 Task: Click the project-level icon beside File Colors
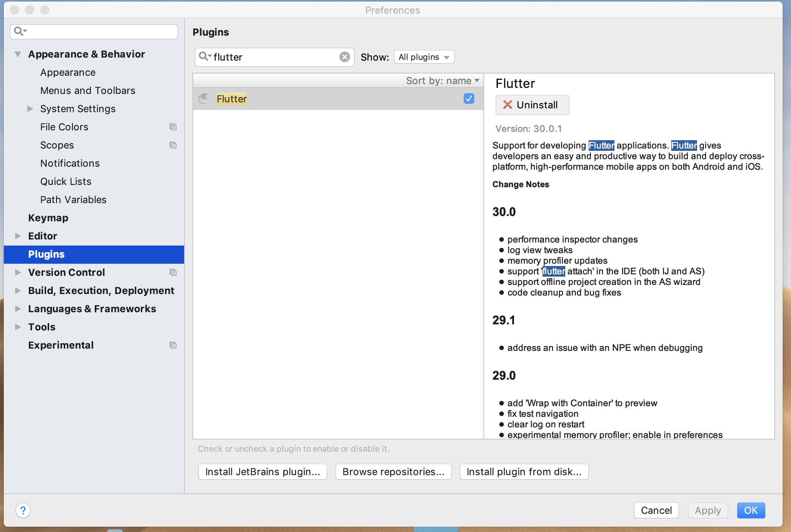pos(173,127)
